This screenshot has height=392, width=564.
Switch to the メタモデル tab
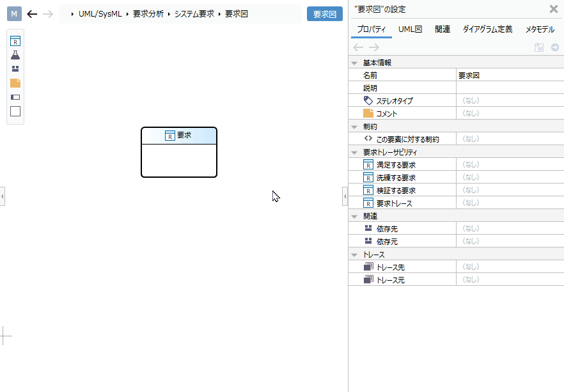(540, 29)
